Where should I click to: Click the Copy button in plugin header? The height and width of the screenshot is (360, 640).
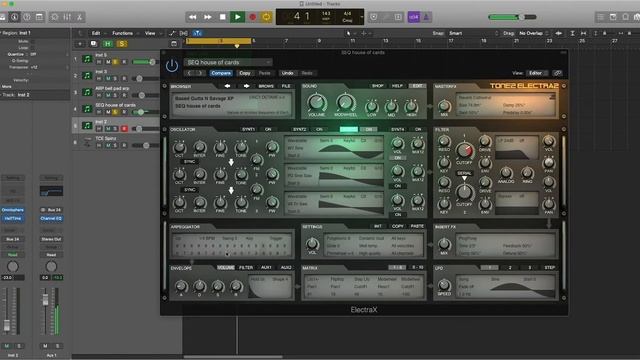[245, 73]
